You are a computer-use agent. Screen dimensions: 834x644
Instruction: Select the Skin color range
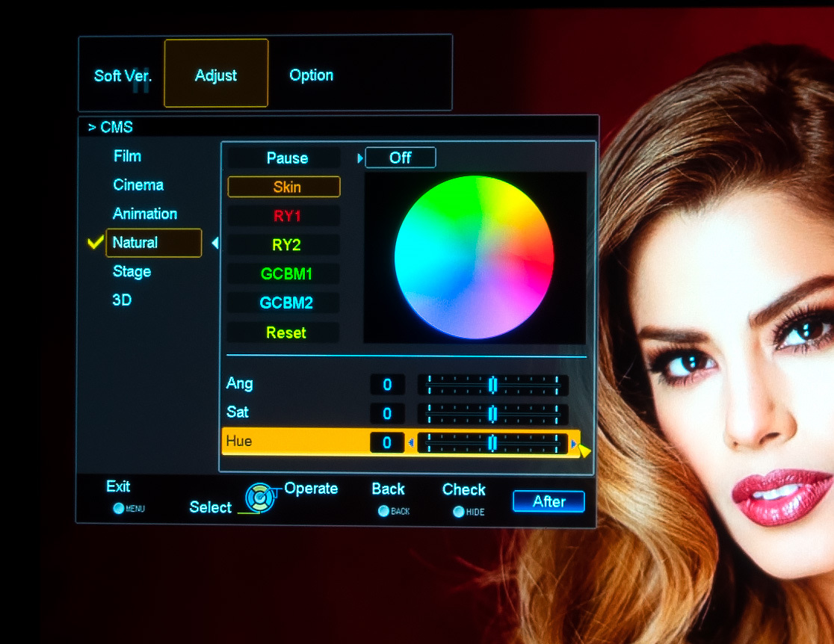[x=284, y=187]
